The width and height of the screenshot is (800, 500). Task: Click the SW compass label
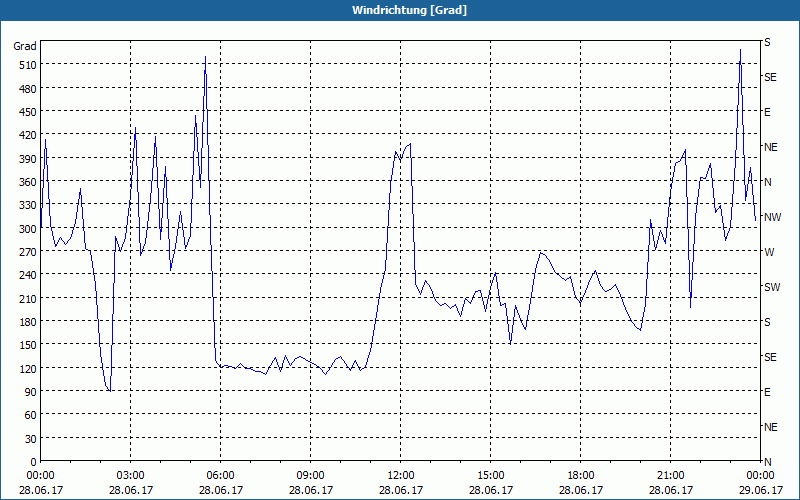(x=772, y=287)
